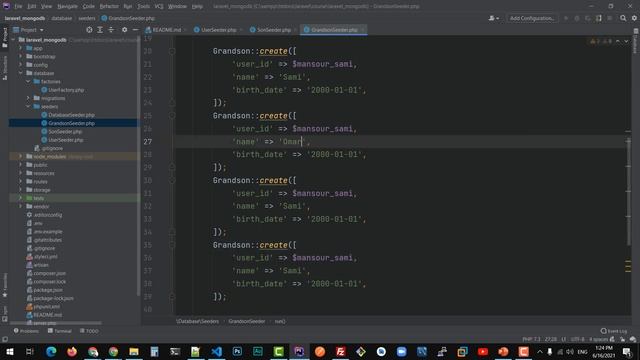Image resolution: width=640 pixels, height=360 pixels.
Task: Click the 'database' breadcrumb in navigation bar
Action: coord(62,18)
